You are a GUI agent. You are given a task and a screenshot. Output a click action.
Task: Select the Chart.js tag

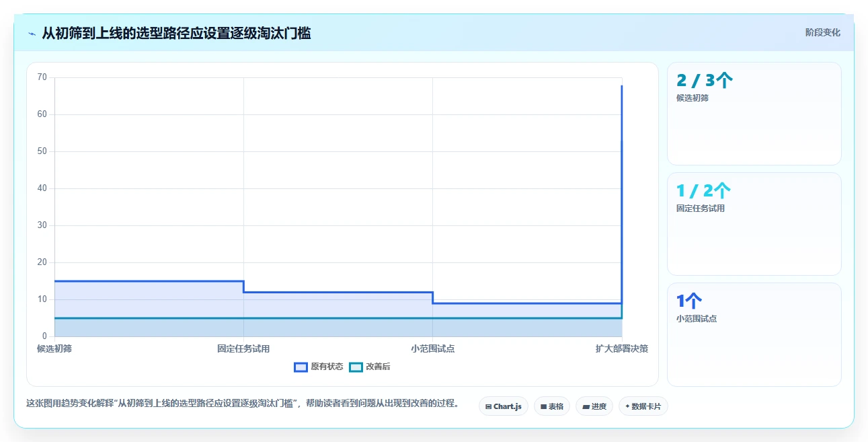point(504,406)
